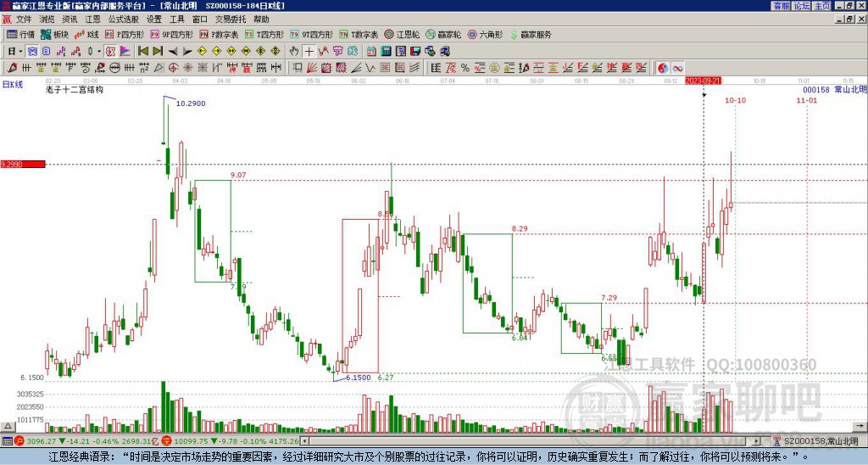The height and width of the screenshot is (465, 868).
Task: Toggle the crosshair cursor tool
Action: click(x=309, y=52)
